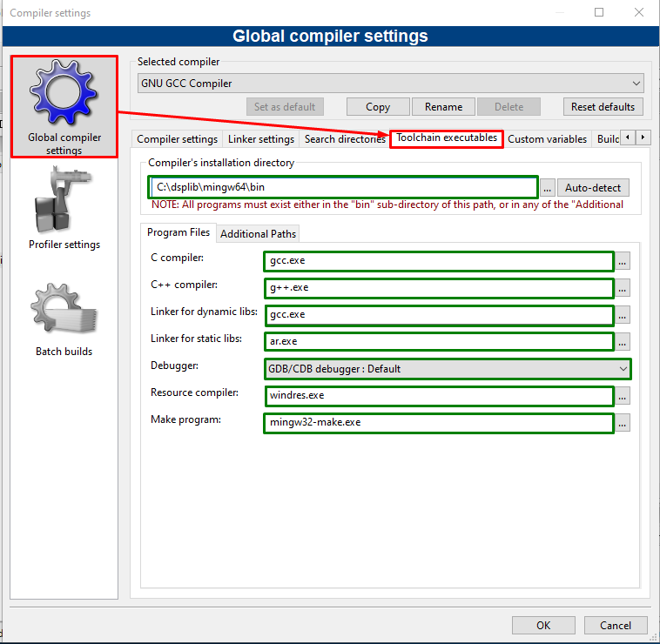This screenshot has width=660, height=644.
Task: Expand the Selected compiler dropdown
Action: [390, 84]
